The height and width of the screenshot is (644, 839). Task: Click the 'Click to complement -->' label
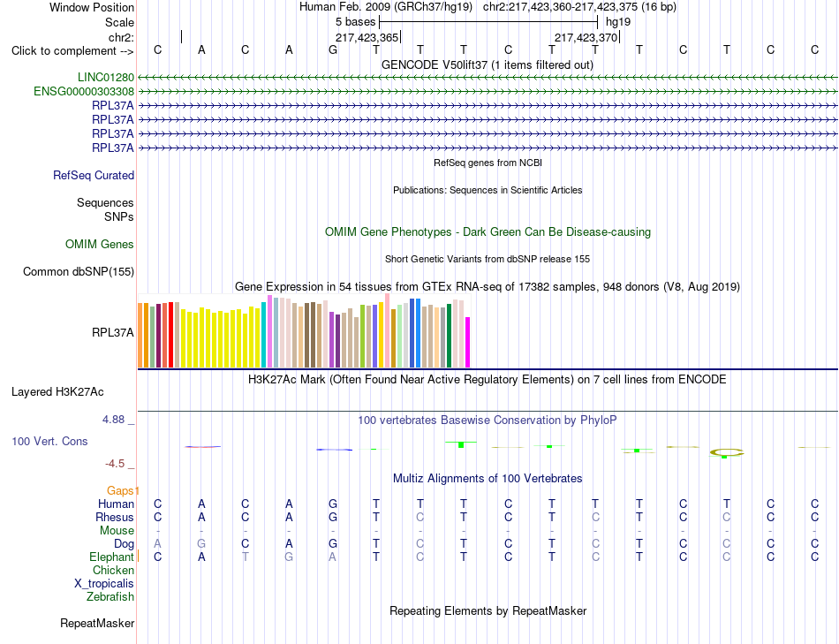(x=72, y=51)
